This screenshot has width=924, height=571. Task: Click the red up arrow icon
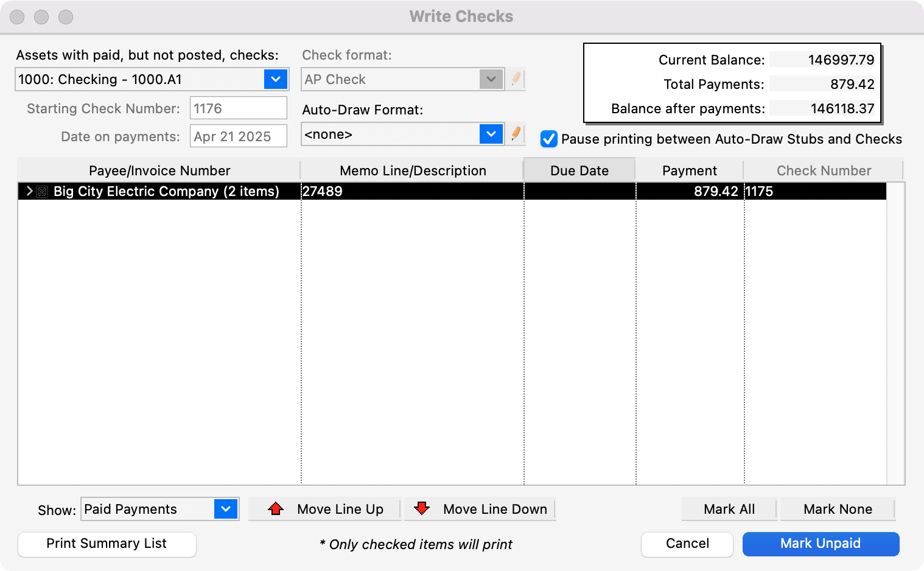276,509
